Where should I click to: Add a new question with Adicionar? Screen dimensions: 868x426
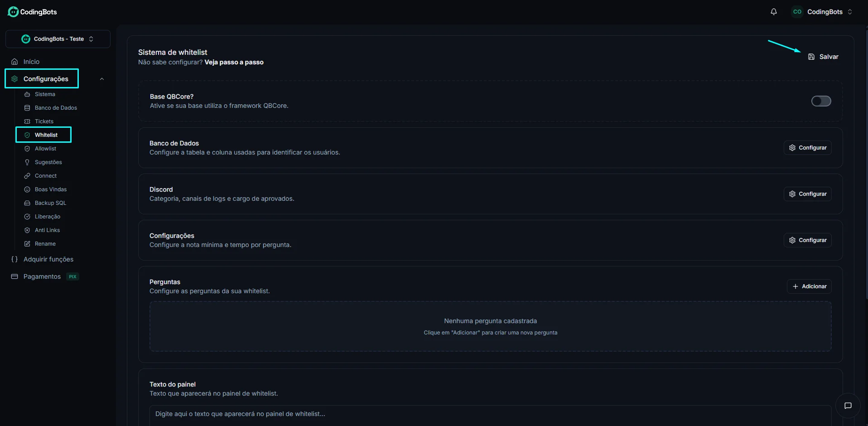click(809, 286)
